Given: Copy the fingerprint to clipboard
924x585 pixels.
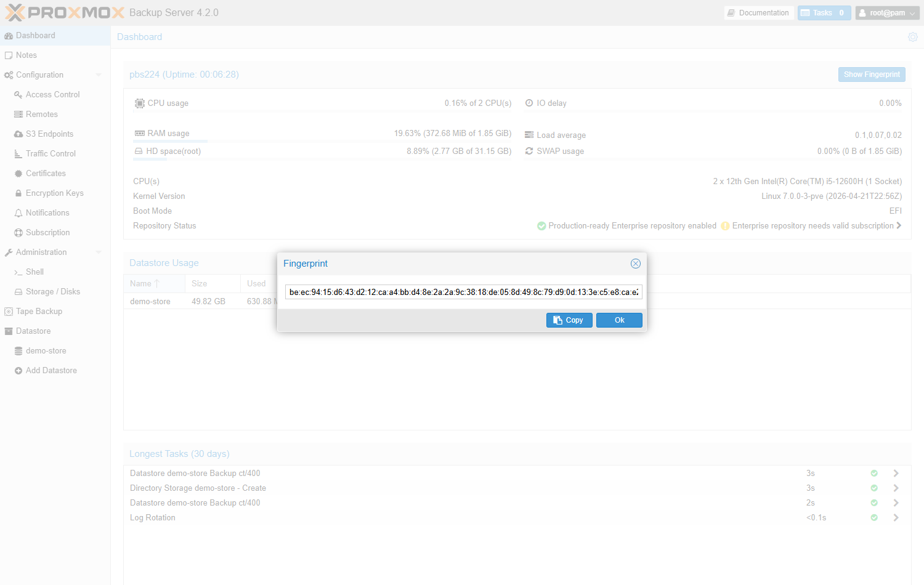Looking at the screenshot, I should (569, 320).
